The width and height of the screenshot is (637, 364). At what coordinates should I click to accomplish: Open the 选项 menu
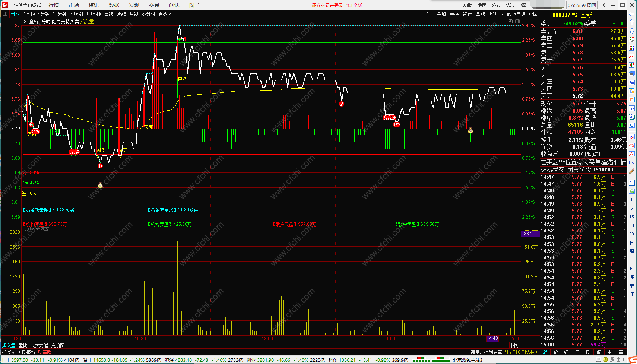(510, 5)
